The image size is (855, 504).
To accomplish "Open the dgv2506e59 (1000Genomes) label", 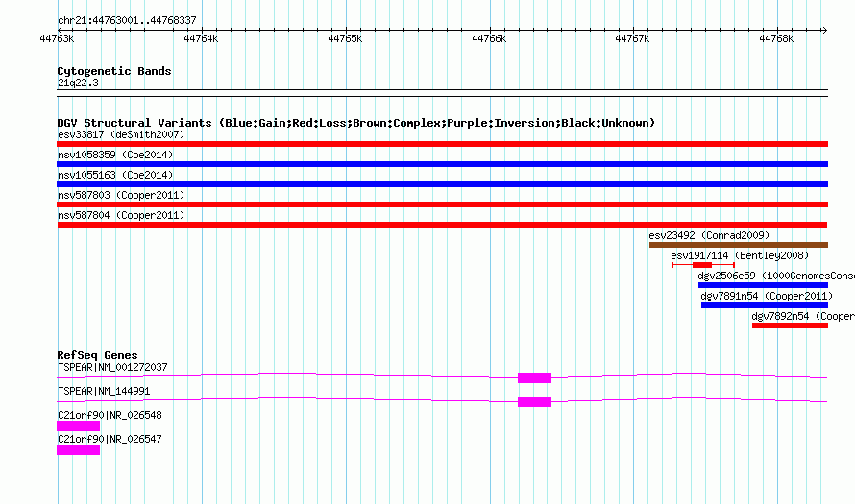I will 776,276.
